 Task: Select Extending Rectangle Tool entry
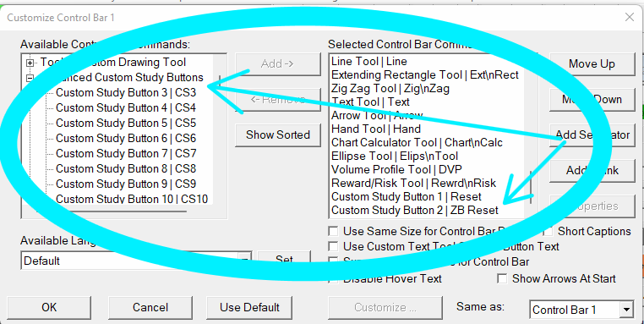click(x=426, y=75)
